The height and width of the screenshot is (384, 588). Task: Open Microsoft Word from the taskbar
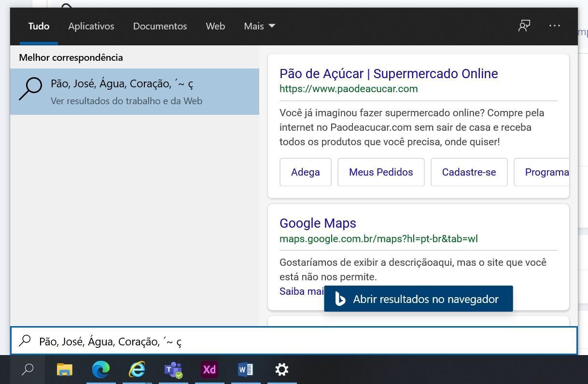tap(246, 370)
